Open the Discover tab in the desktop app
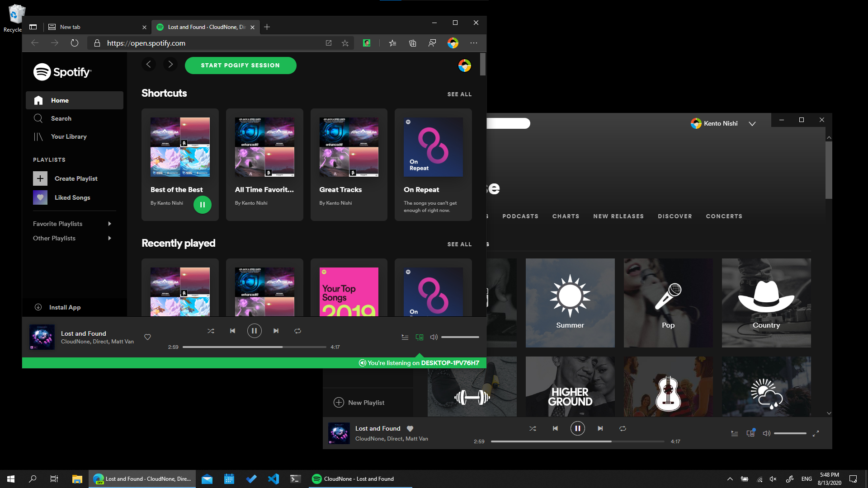The width and height of the screenshot is (868, 488). (675, 216)
